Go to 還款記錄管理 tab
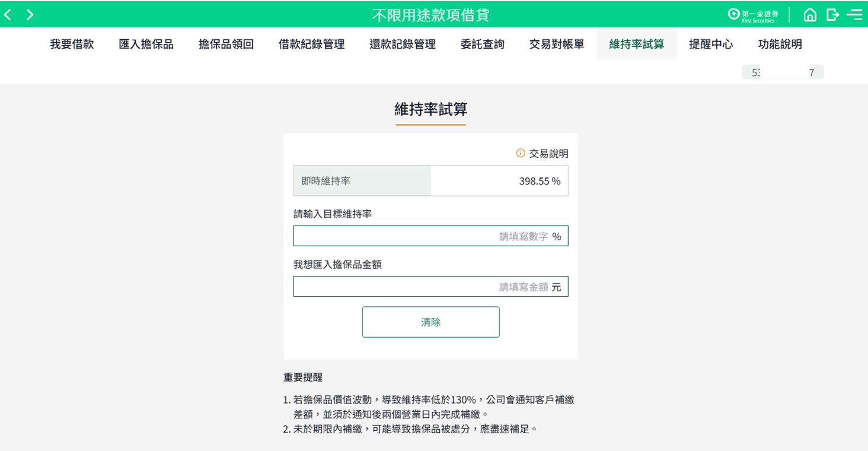Image resolution: width=868 pixels, height=451 pixels. 403,45
